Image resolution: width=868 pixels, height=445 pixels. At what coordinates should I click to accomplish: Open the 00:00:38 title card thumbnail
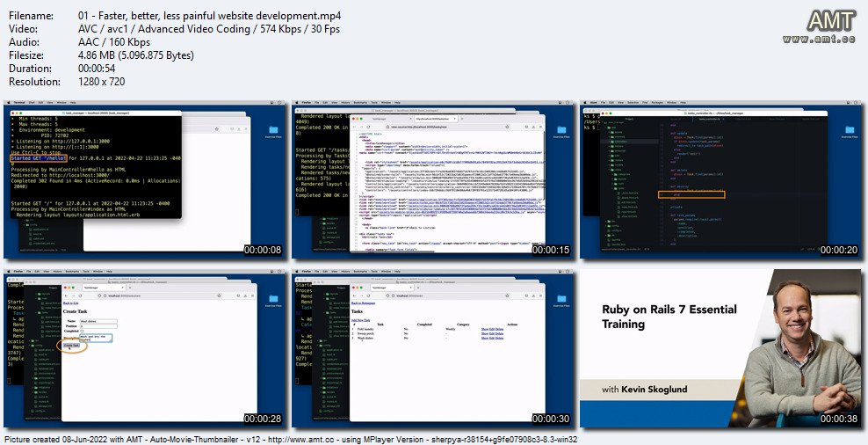[721, 348]
